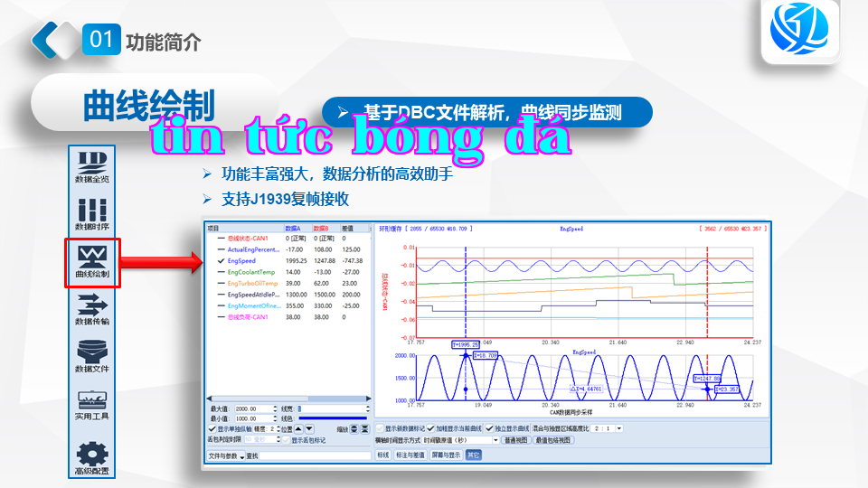Toggle 显示单独纵轴 checkbox
This screenshot has height=488, width=868.
(212, 428)
